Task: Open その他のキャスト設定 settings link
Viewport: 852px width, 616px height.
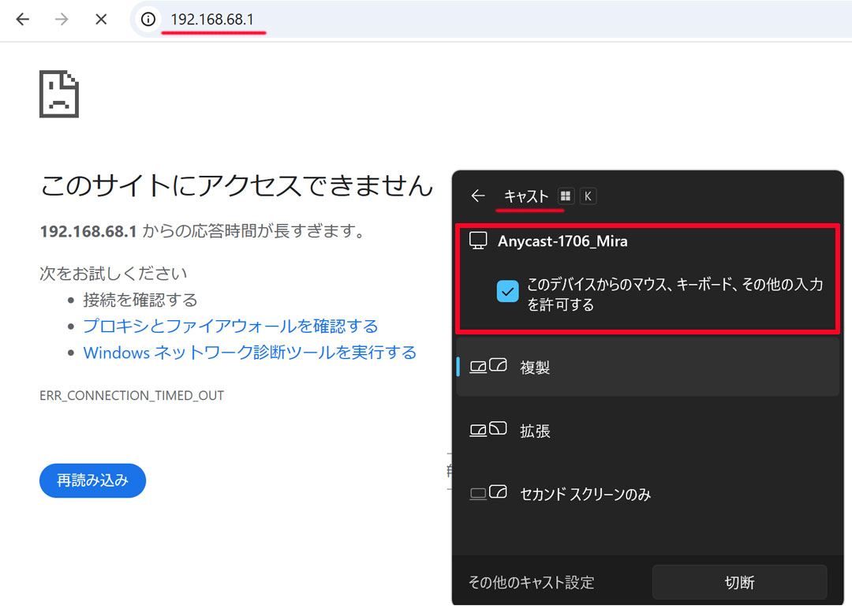Action: [x=531, y=583]
